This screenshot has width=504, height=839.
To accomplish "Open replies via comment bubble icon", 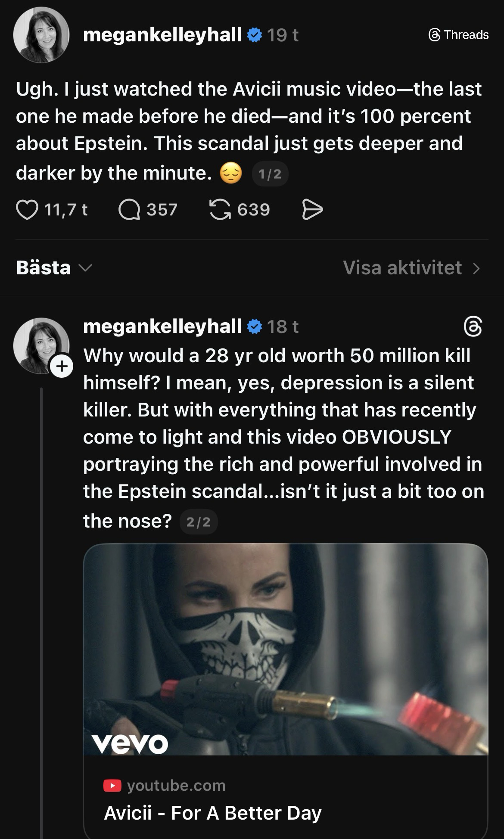I will pyautogui.click(x=129, y=210).
